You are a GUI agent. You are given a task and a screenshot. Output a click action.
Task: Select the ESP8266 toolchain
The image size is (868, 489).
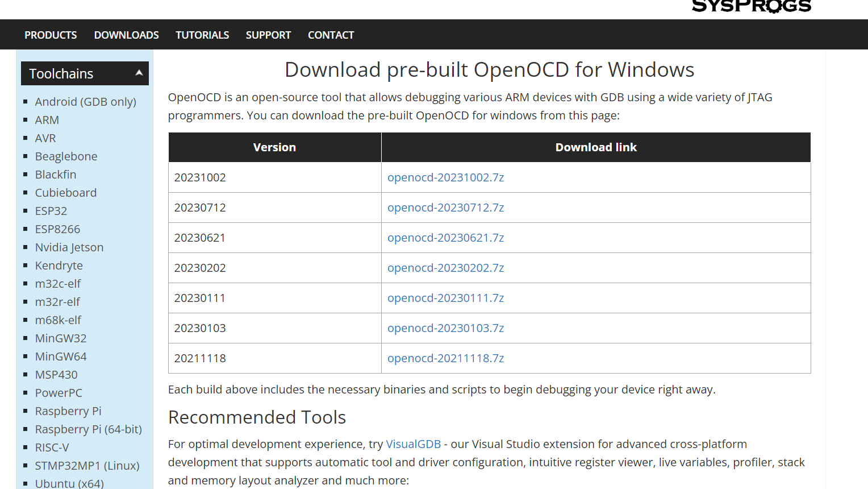click(x=57, y=229)
